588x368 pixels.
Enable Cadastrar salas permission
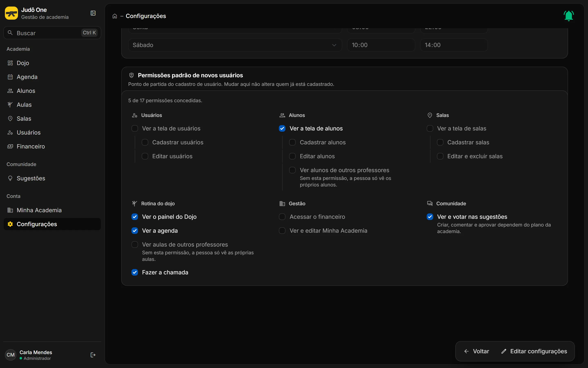tap(440, 142)
